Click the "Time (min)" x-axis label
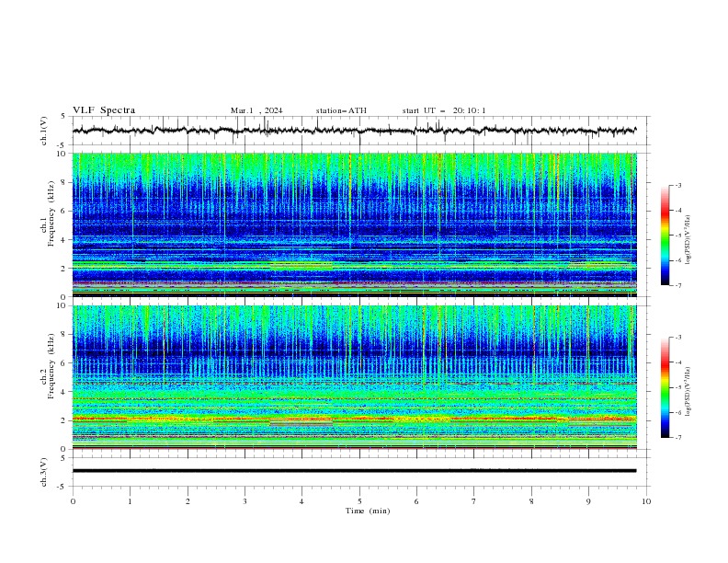 tap(368, 511)
